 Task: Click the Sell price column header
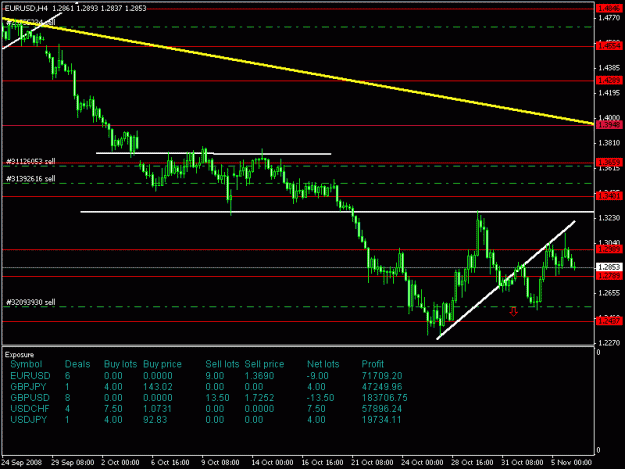point(264,364)
